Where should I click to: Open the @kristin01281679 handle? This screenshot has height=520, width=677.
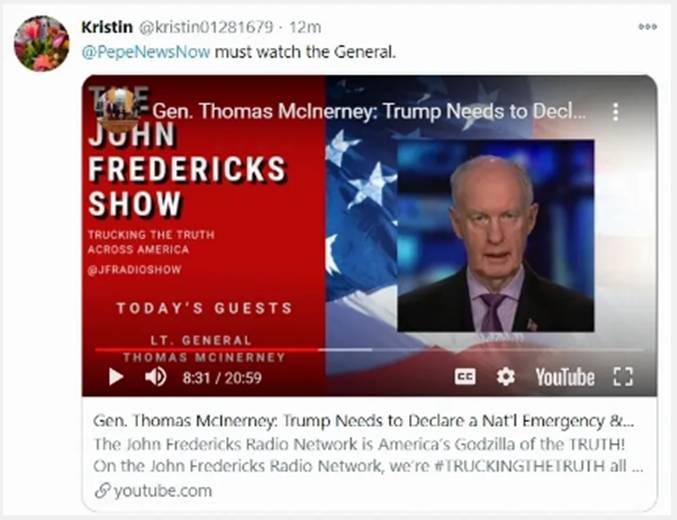[x=206, y=27]
